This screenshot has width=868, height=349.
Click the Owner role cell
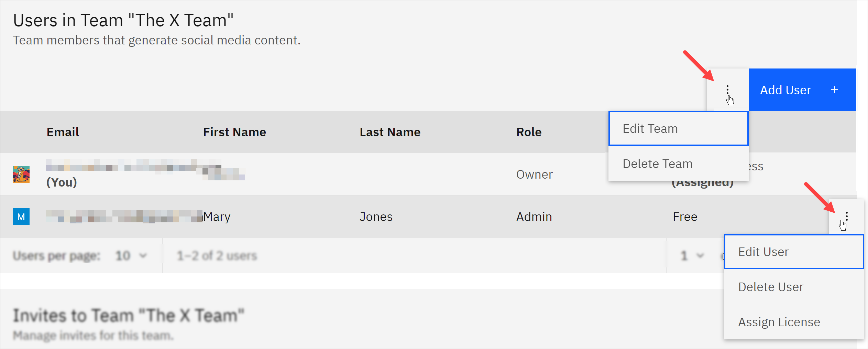click(x=534, y=174)
